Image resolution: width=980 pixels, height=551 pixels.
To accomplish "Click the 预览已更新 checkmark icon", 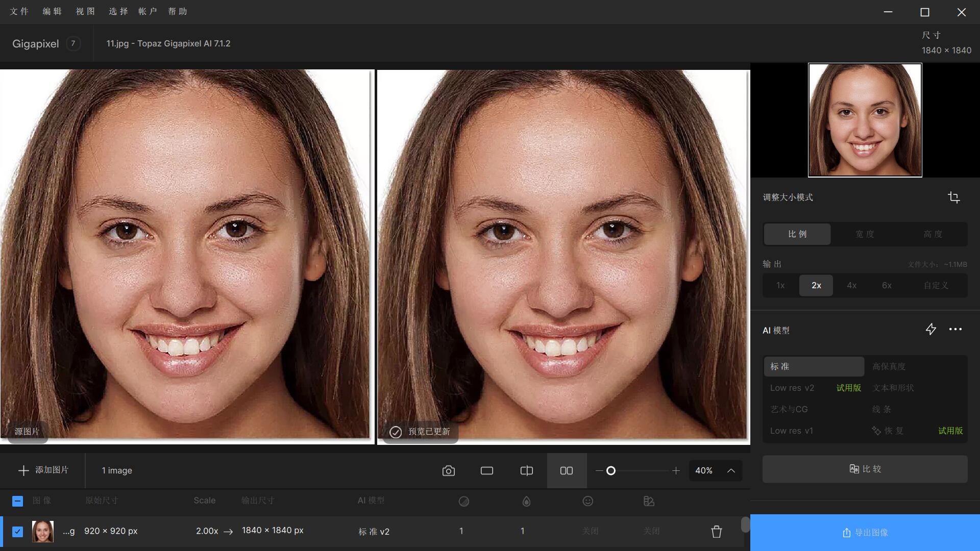I will pyautogui.click(x=396, y=432).
